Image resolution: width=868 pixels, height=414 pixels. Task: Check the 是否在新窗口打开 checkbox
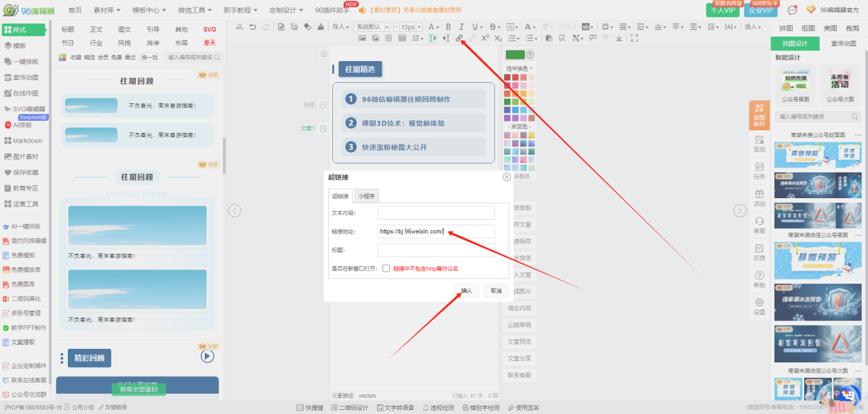pos(386,268)
